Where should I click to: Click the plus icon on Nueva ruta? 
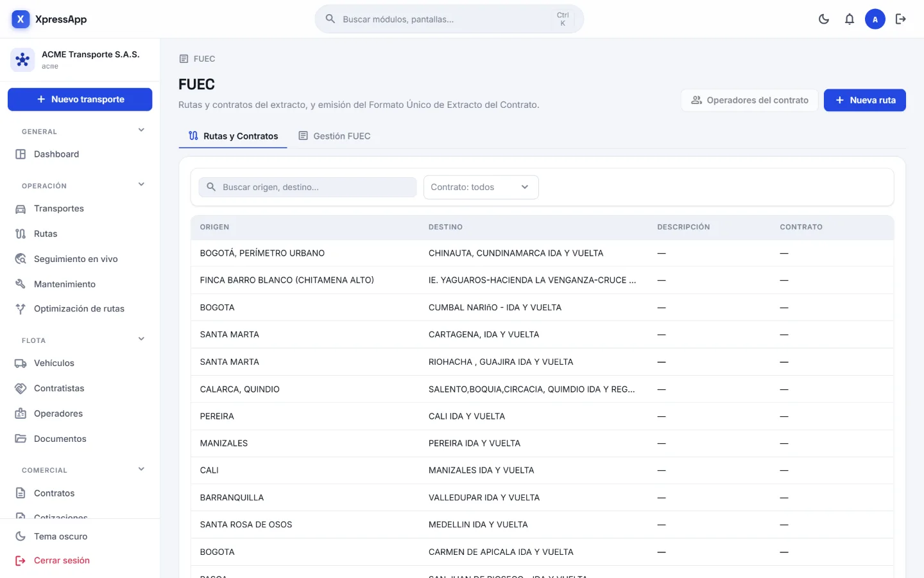pyautogui.click(x=839, y=100)
